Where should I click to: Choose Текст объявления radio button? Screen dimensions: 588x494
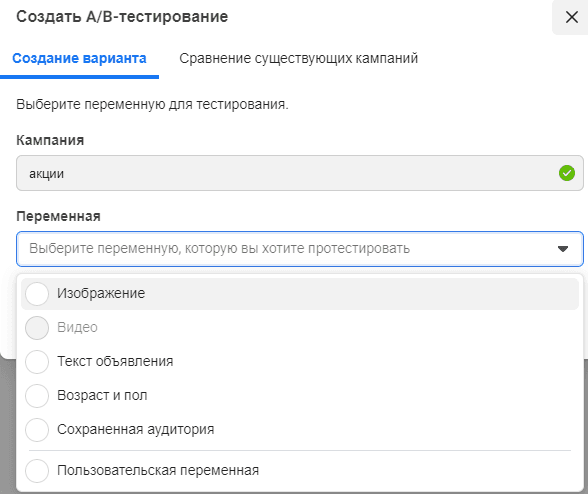pyautogui.click(x=37, y=362)
